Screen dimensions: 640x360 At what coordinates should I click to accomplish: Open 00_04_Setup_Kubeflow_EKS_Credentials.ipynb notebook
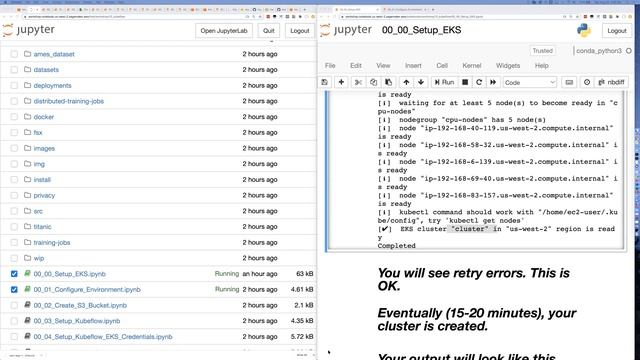tap(103, 337)
